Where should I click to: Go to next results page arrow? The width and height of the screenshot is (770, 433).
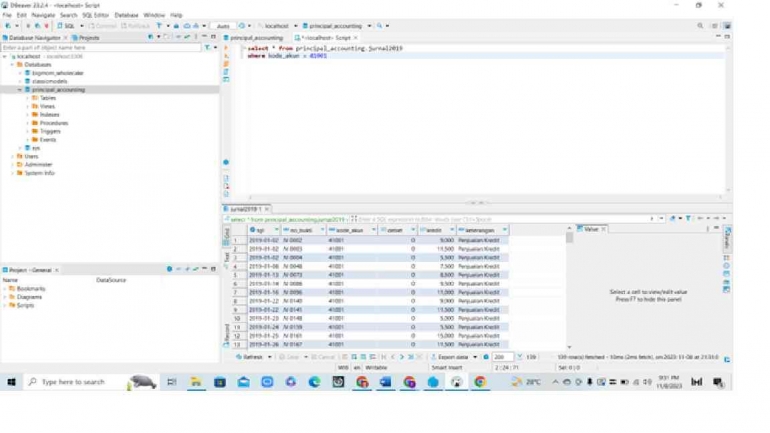(402, 357)
